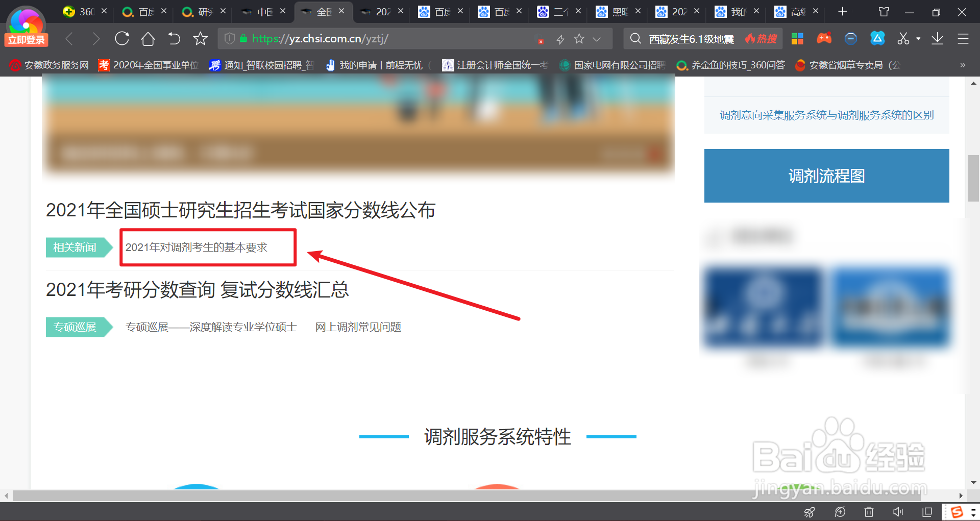980x521 pixels.
Task: Open the screenshot tool dropdown arrow
Action: pos(917,38)
